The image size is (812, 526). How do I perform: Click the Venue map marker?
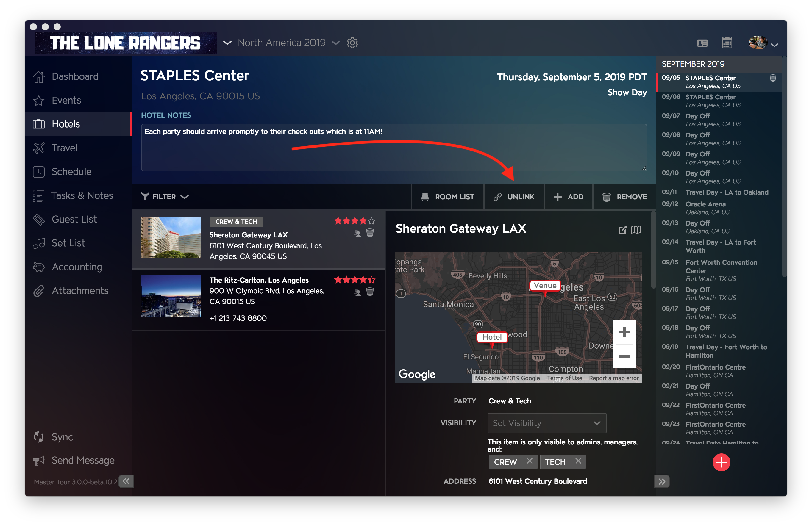click(545, 286)
